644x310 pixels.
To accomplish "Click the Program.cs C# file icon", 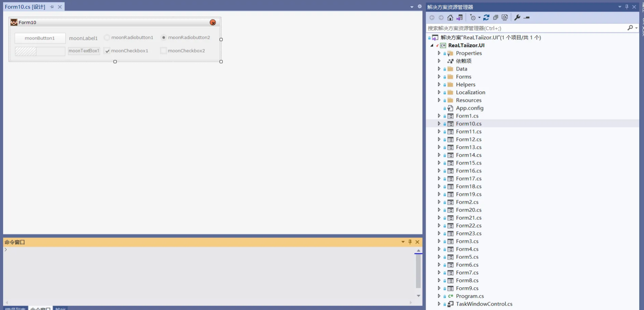I will (x=450, y=296).
